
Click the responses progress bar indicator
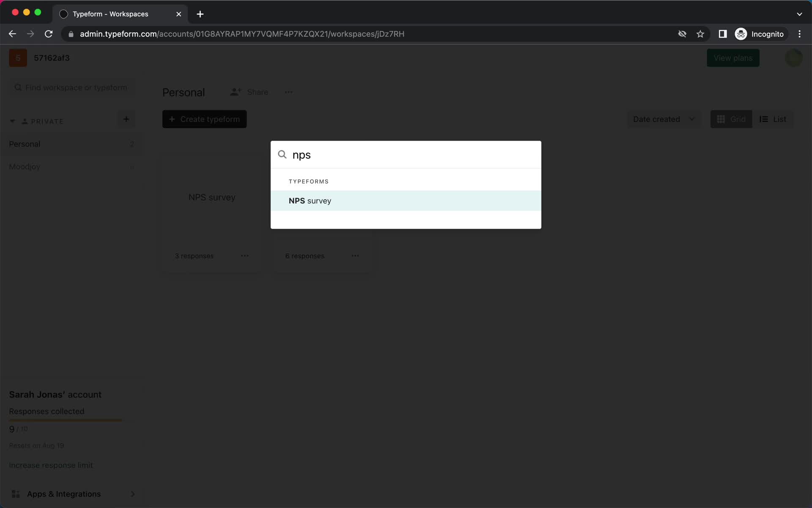click(x=66, y=420)
